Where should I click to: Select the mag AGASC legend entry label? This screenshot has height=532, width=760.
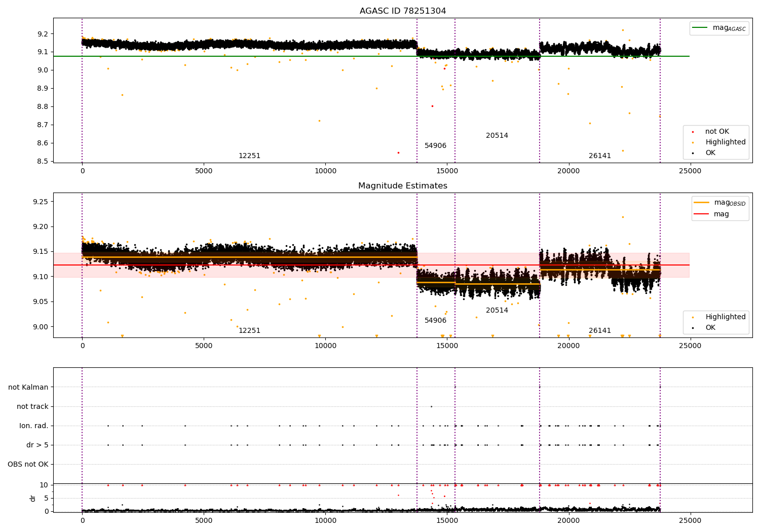tap(729, 28)
